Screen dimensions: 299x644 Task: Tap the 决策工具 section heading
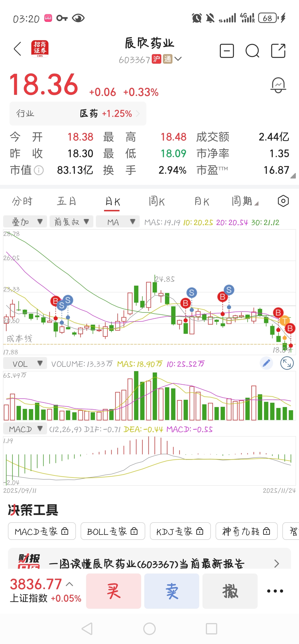pos(33,510)
